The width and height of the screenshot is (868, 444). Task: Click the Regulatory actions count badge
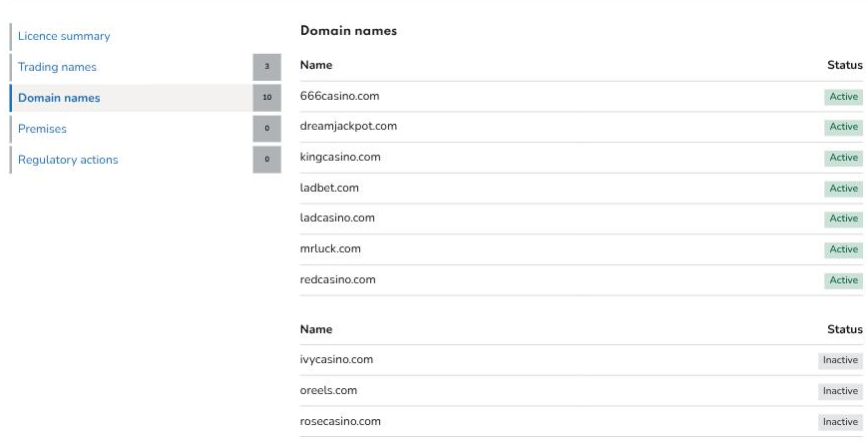tap(266, 160)
